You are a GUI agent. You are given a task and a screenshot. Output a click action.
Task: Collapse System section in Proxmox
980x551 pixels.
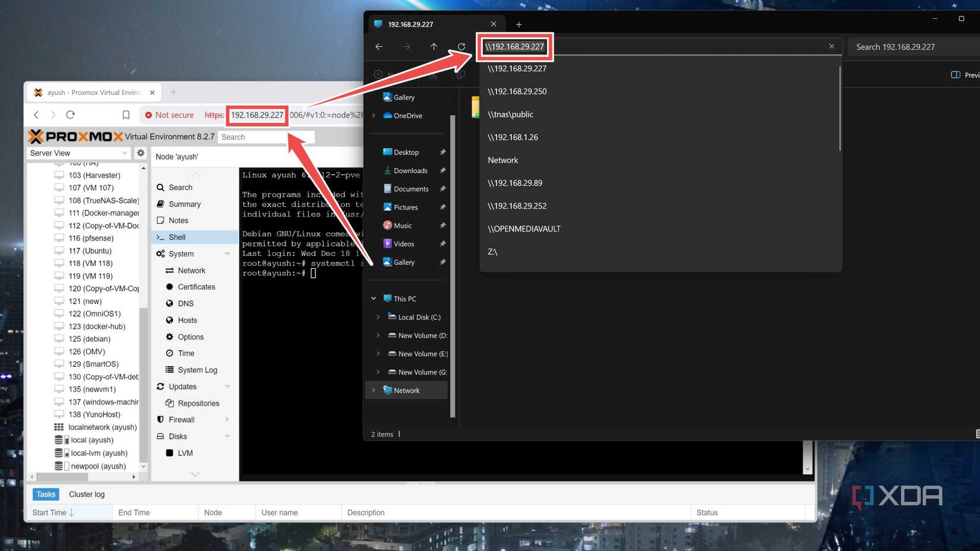227,254
